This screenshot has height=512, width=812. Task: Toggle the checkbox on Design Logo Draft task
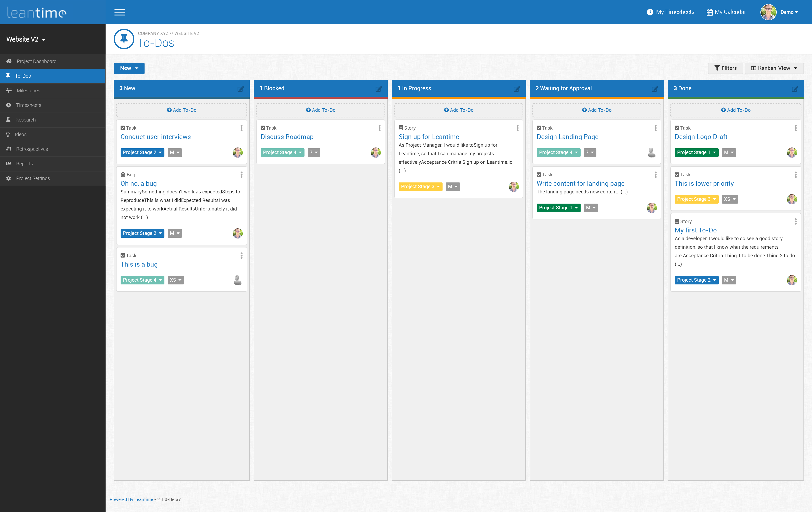coord(677,128)
